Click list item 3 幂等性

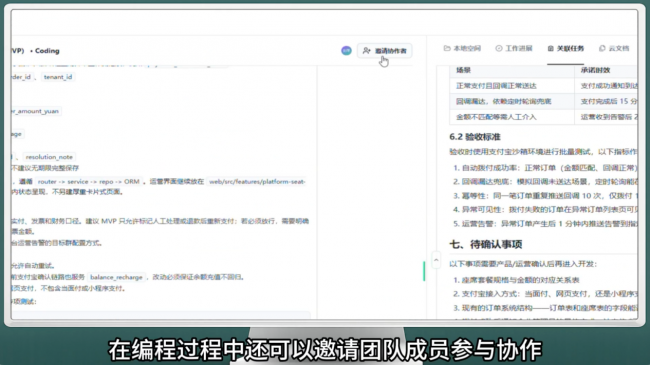point(545,196)
